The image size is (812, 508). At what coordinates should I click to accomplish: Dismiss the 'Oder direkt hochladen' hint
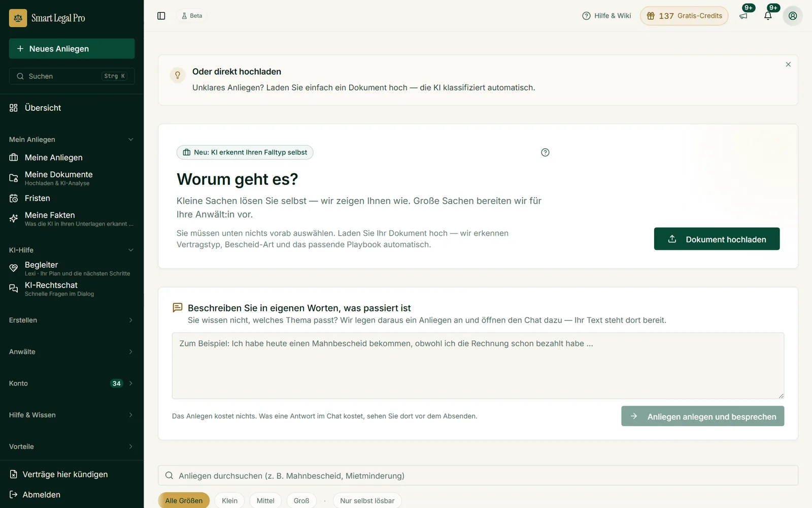(788, 65)
